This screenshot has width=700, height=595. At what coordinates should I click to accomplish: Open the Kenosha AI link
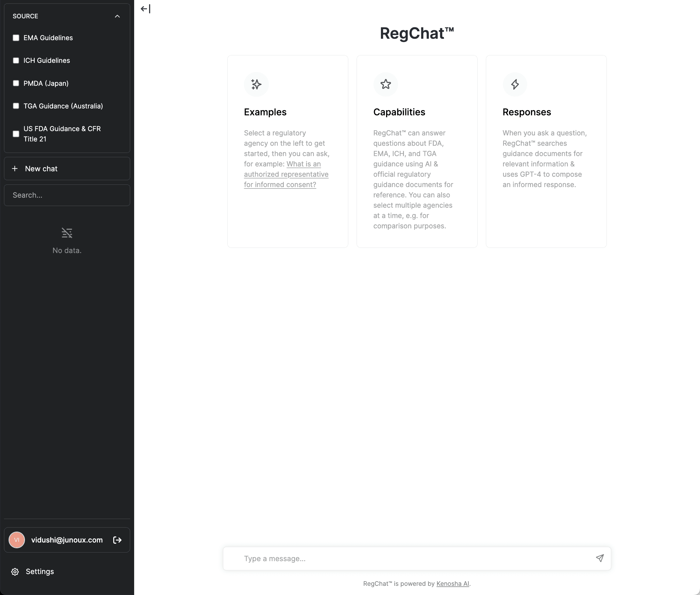(x=453, y=584)
